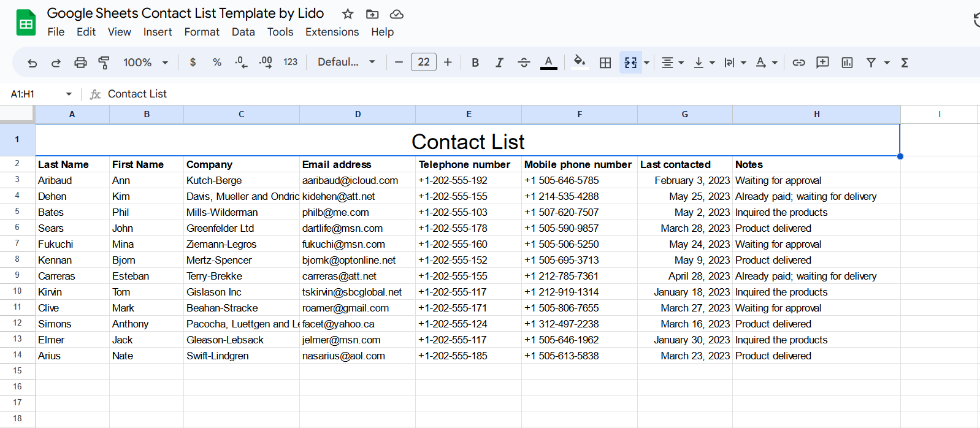Select the paint format roller tool
Image resolution: width=980 pixels, height=428 pixels.
coord(104,63)
